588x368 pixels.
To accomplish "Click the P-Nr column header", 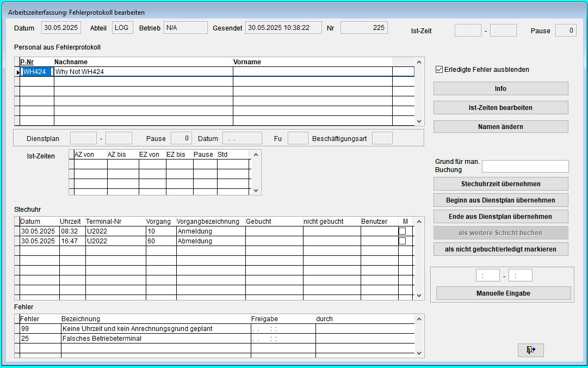I will (x=37, y=62).
